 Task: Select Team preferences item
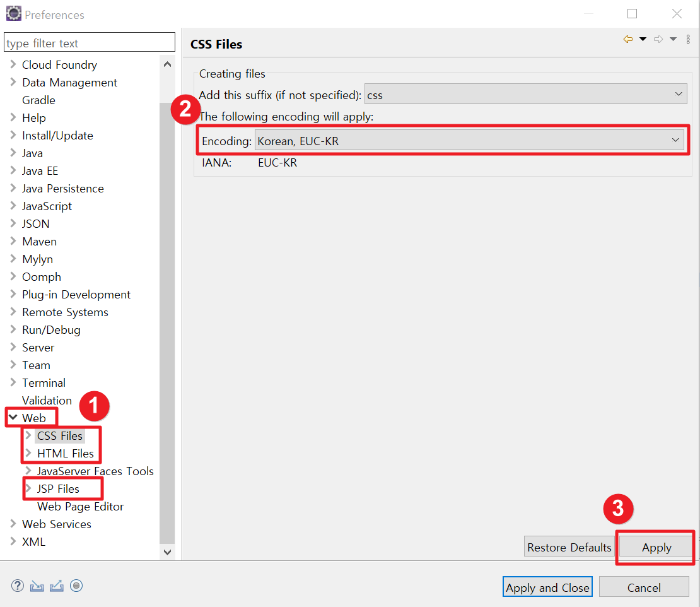click(x=36, y=365)
